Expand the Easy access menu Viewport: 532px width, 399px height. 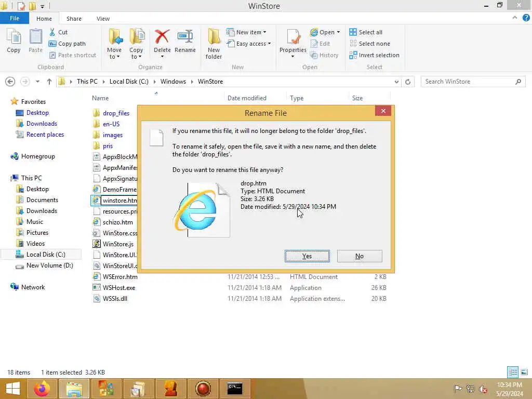tap(249, 44)
